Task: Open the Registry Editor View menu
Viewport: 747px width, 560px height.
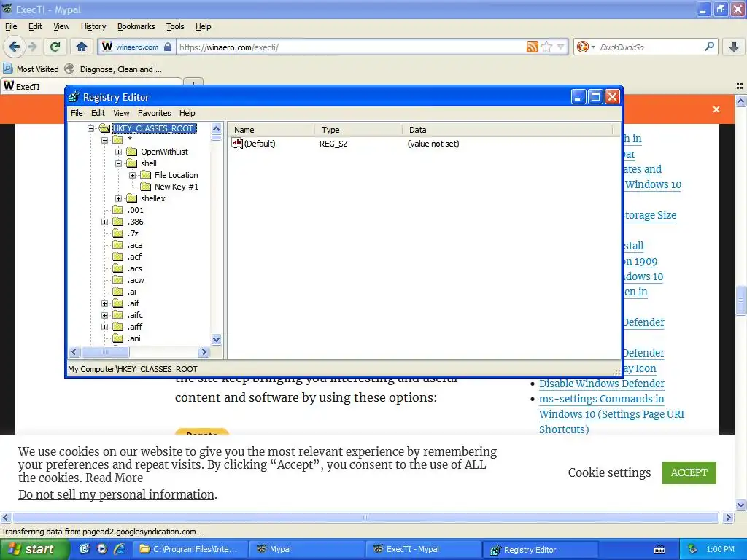Action: click(x=121, y=113)
